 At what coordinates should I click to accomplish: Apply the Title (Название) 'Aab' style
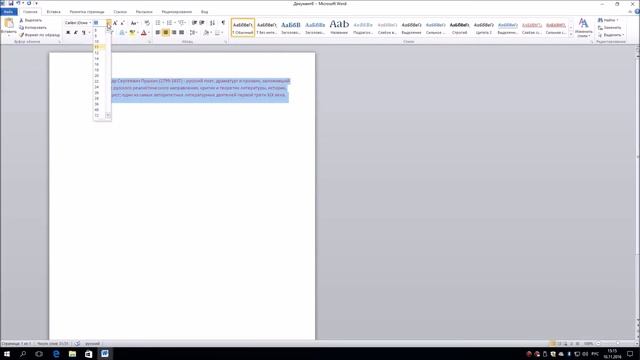[x=339, y=27]
